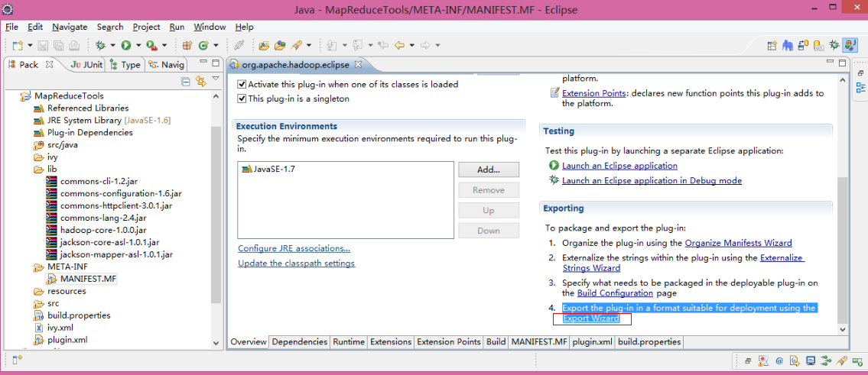Screen dimensions: 868x375
Task: Click the Add... execution environment button
Action: click(489, 170)
